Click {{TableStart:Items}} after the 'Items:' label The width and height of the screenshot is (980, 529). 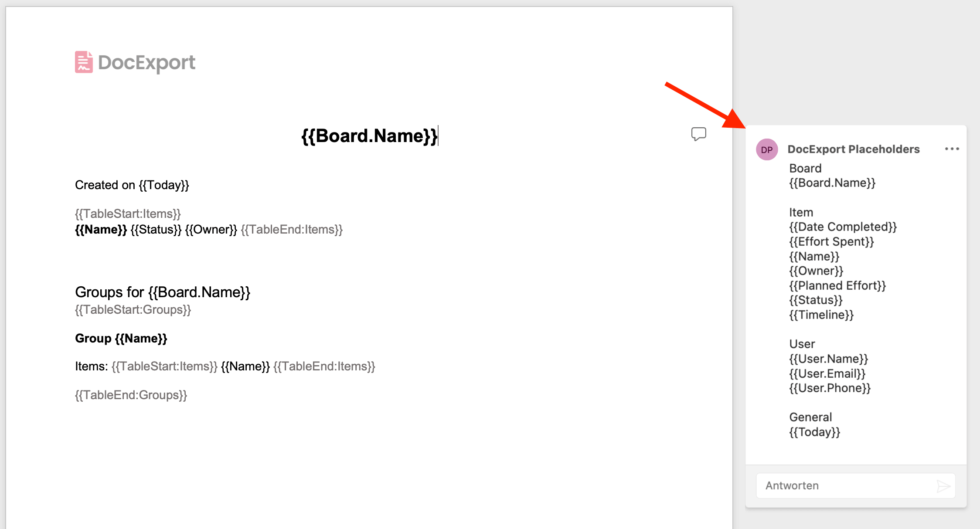[x=164, y=366]
